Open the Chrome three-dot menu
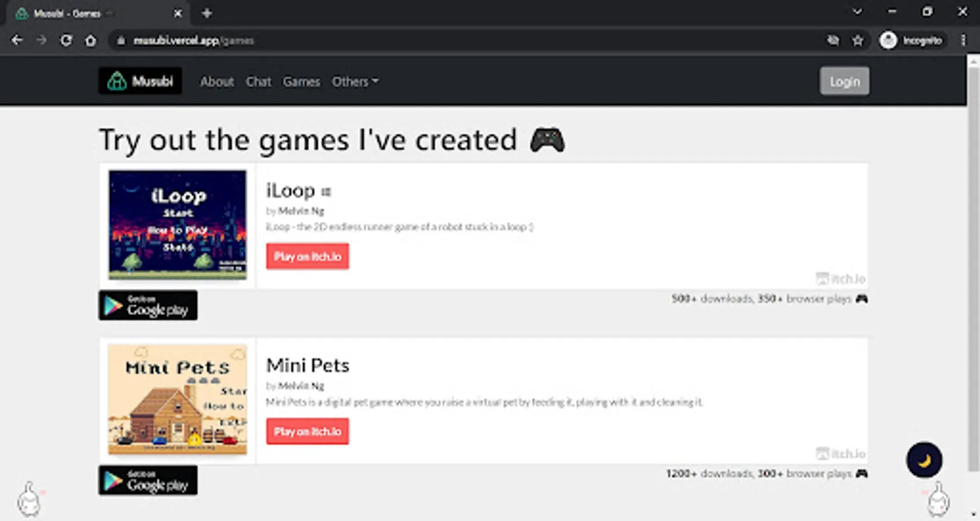Screen dimensions: 980x521 tap(963, 41)
